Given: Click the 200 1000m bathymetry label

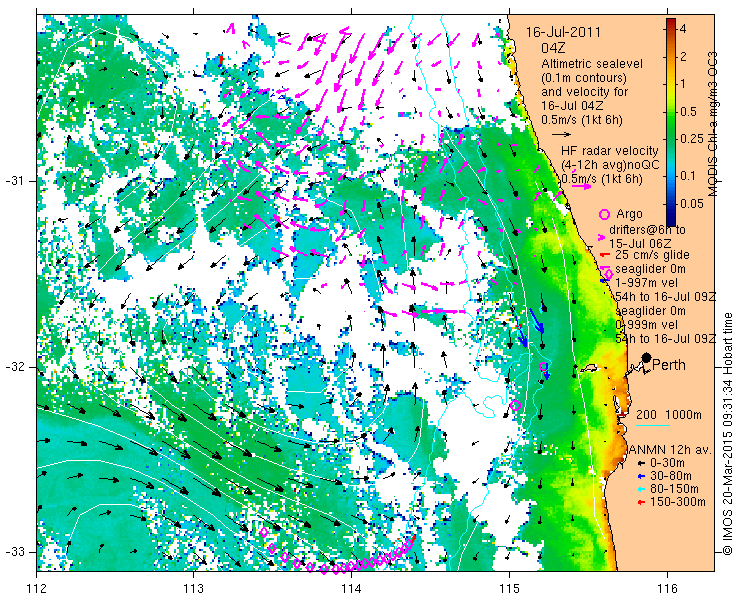Looking at the screenshot, I should tap(669, 415).
